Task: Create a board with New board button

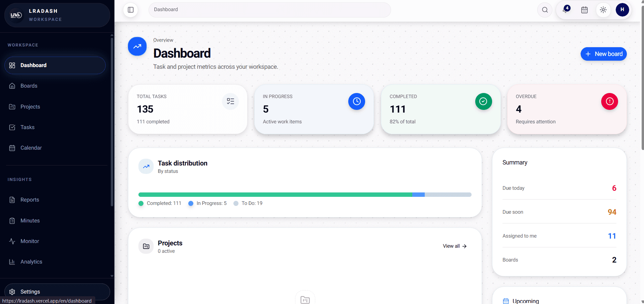Action: tap(604, 54)
